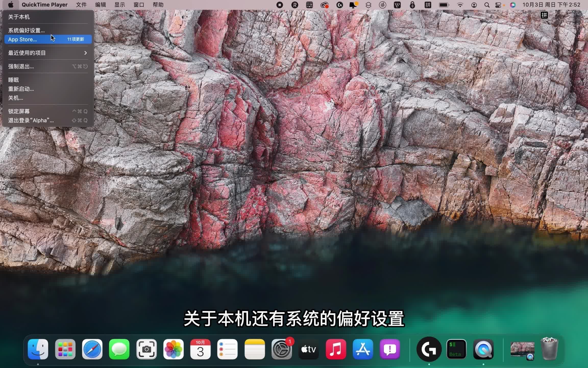The width and height of the screenshot is (588, 368).
Task: Open the Wi-Fi menu in the menu bar
Action: tap(460, 5)
